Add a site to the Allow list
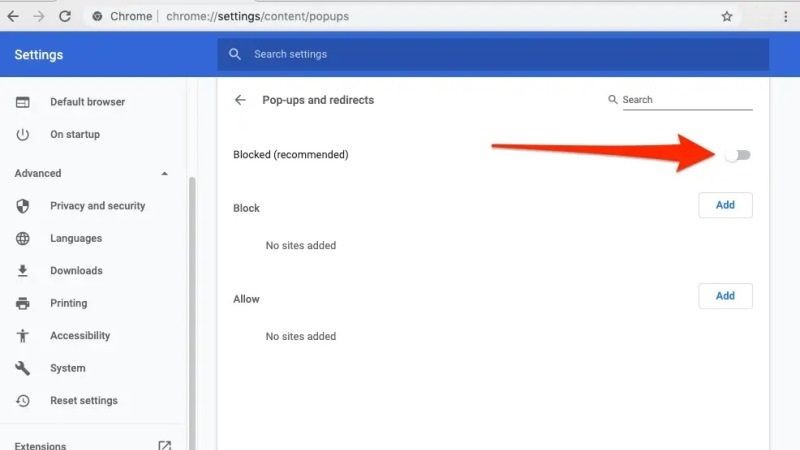The height and width of the screenshot is (450, 800). click(725, 296)
